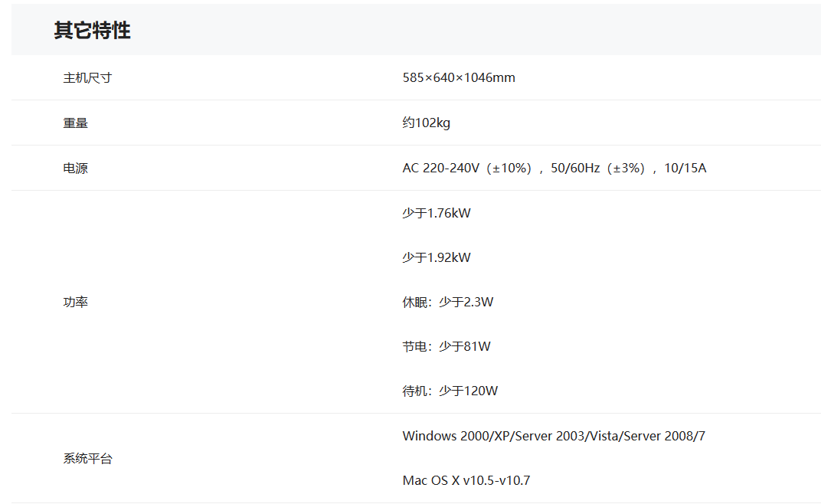
Task: Click the 585×640×1046mm dimension value
Action: click(459, 78)
